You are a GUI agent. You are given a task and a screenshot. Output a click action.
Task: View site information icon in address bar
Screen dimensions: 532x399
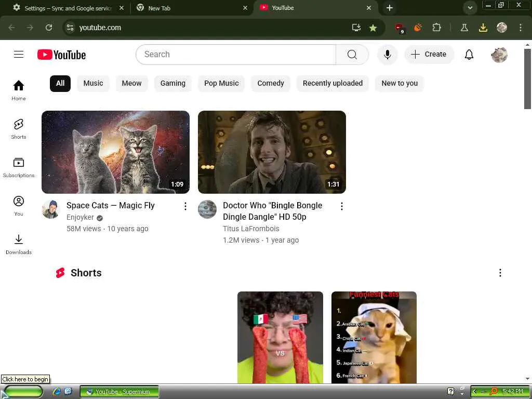coord(70,28)
